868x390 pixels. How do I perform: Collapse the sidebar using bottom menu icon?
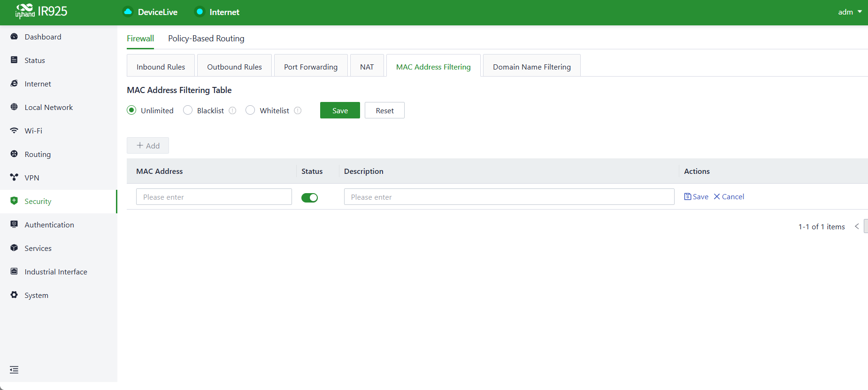[14, 370]
